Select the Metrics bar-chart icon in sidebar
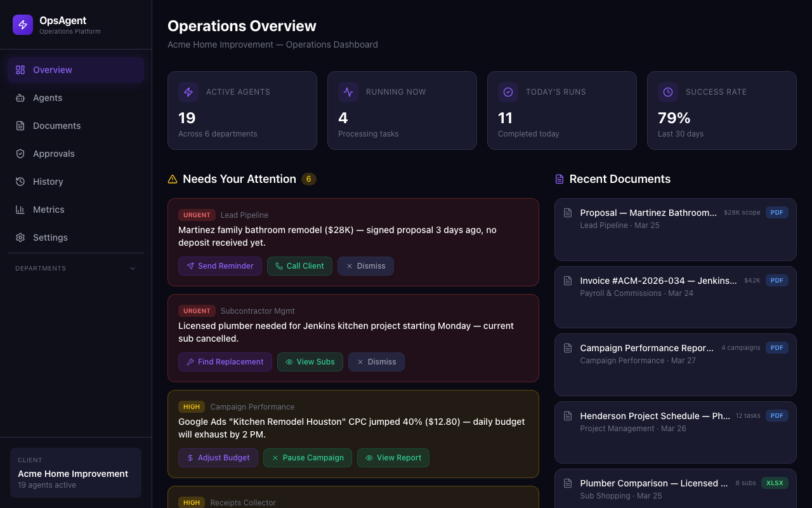The height and width of the screenshot is (508, 812). click(x=20, y=210)
